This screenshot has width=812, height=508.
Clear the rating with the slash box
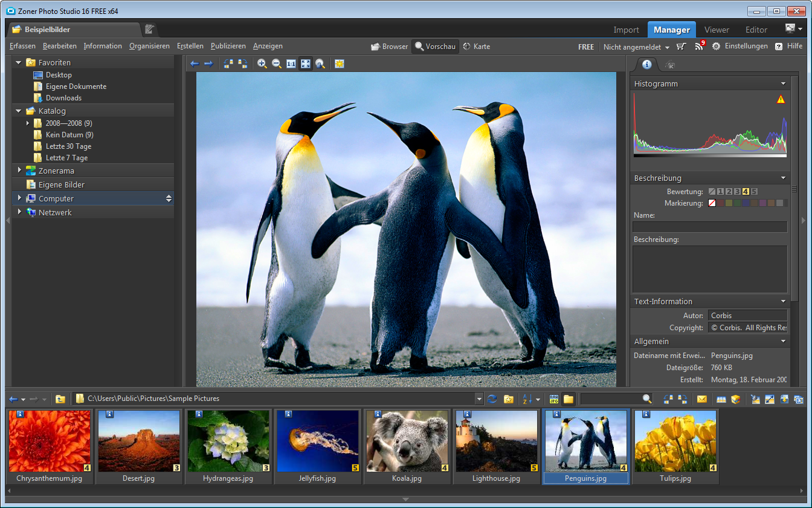coord(712,192)
